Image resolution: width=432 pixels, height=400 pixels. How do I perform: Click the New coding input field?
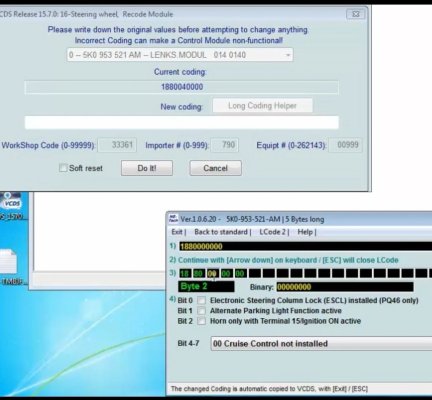(x=182, y=122)
